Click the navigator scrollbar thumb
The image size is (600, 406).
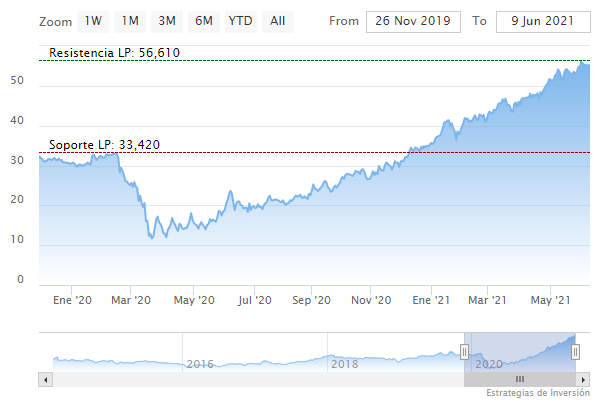[519, 380]
